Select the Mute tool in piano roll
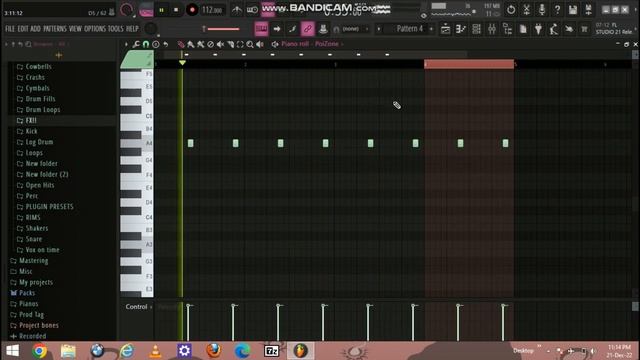 [x=220, y=44]
